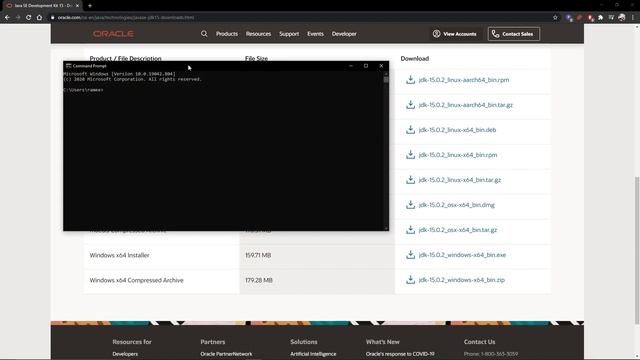Click the Oracle logo

click(113, 34)
